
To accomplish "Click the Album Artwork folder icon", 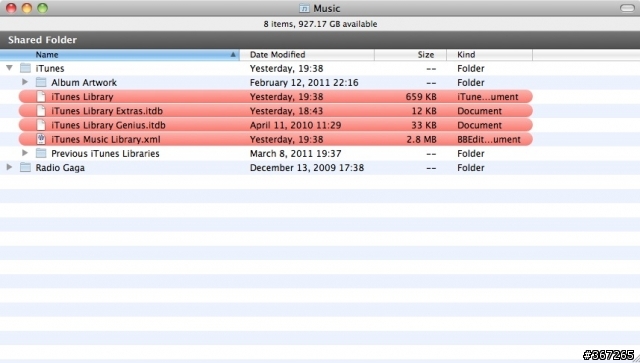I will 41,82.
